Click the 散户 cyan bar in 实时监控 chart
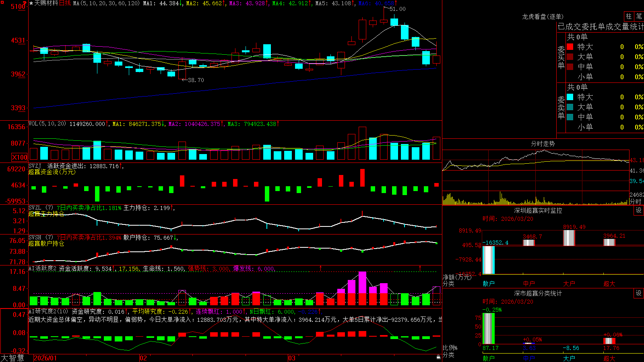Image resolution: width=644 pixels, height=362 pixels. (489, 260)
